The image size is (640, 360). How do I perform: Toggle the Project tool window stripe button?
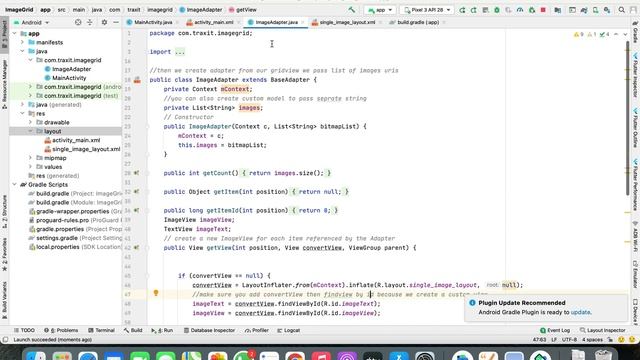click(x=4, y=34)
